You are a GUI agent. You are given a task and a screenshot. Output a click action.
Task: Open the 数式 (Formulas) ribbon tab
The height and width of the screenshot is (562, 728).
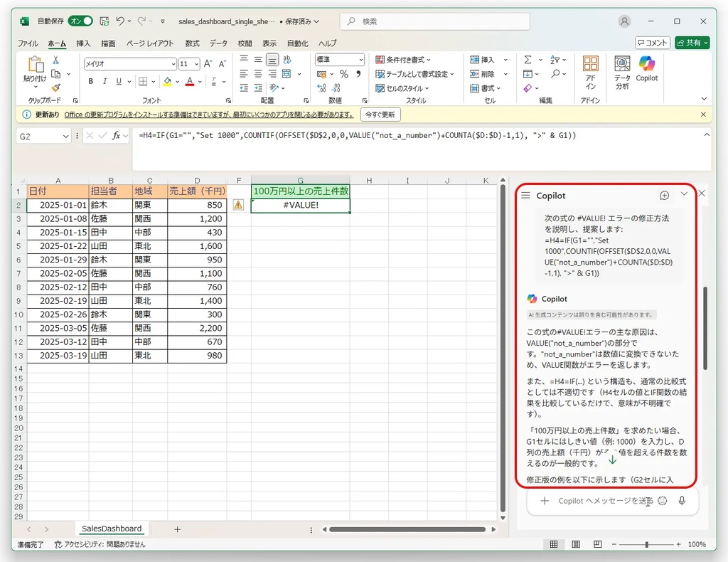(192, 43)
